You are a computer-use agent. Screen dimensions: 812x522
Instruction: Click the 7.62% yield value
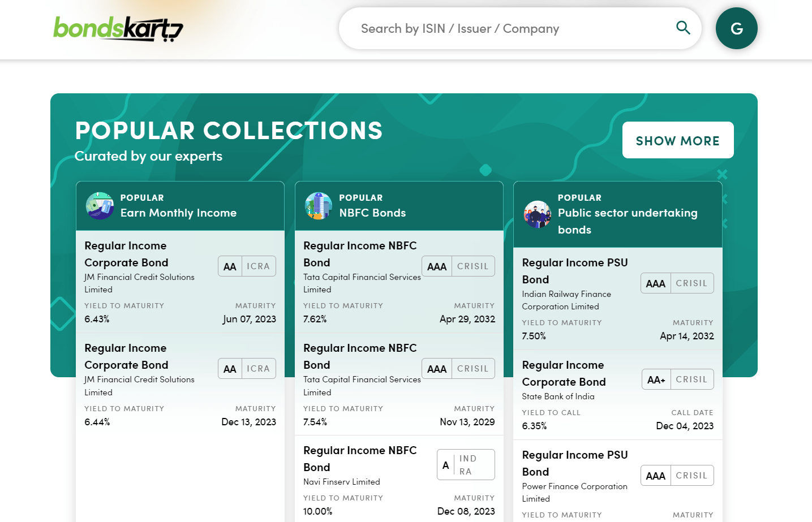click(315, 319)
